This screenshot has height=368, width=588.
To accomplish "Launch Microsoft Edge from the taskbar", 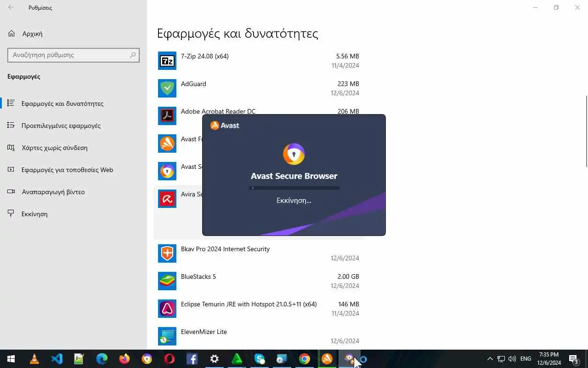I will coord(102,359).
